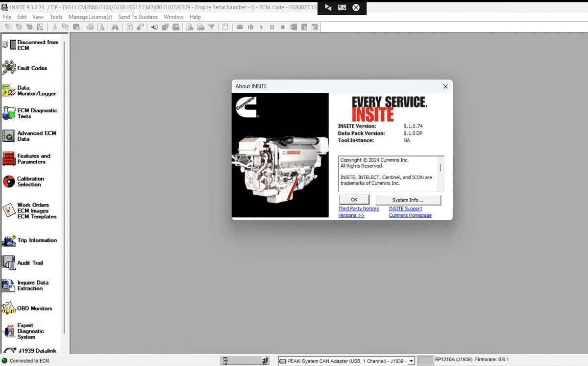Click OK in About INSITE dialog
This screenshot has width=588, height=366.
[354, 200]
